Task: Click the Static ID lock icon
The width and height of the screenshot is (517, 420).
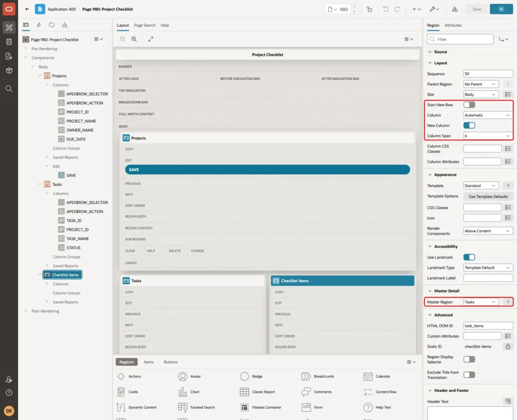Action: point(508,346)
